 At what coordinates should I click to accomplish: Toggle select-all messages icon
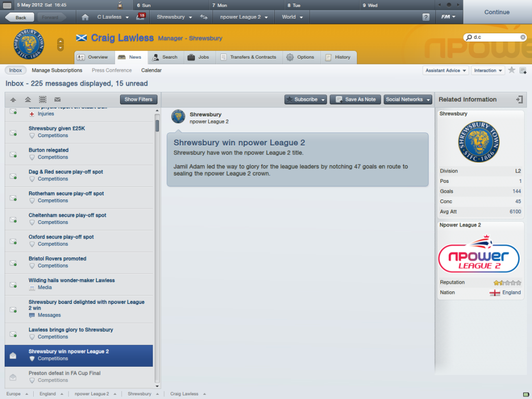(43, 99)
